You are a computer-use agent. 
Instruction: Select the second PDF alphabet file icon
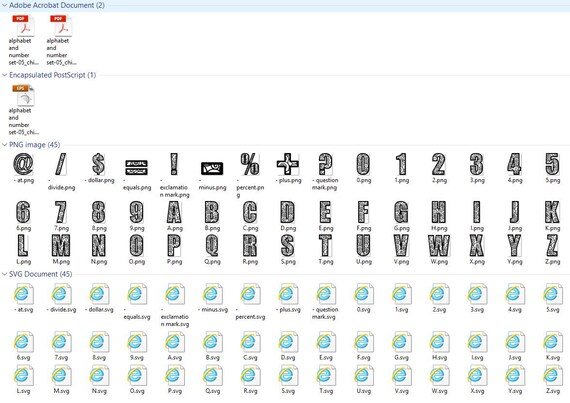point(61,25)
